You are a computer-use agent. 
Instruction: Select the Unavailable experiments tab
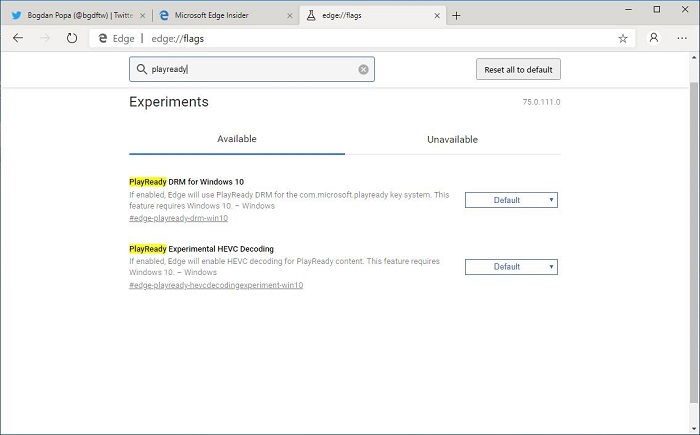pyautogui.click(x=452, y=139)
